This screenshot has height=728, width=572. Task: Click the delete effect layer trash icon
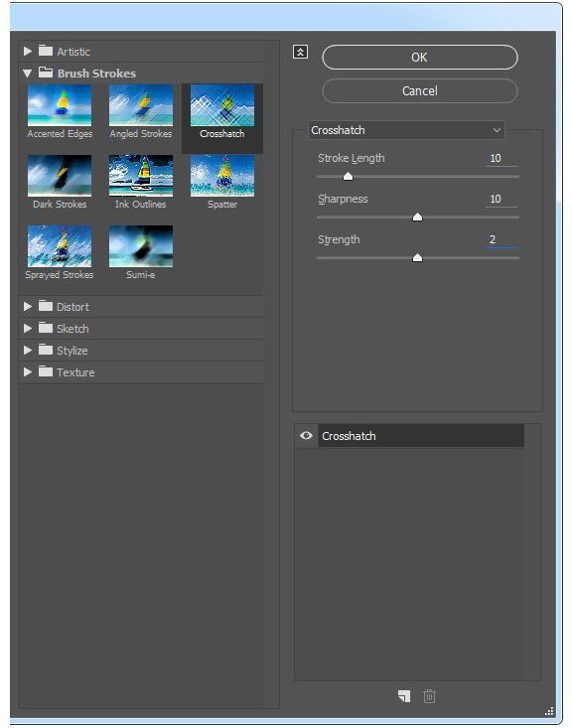pyautogui.click(x=429, y=696)
